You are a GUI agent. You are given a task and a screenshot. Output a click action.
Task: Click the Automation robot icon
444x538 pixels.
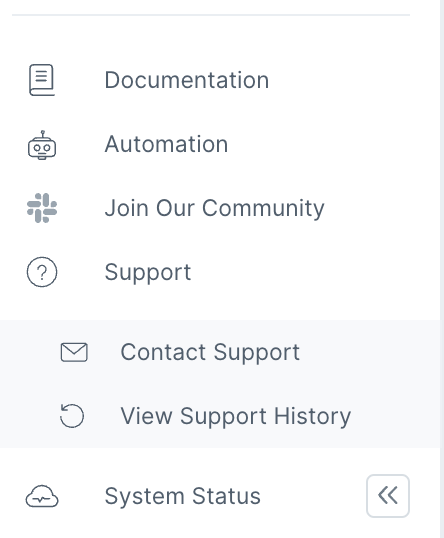tap(42, 145)
